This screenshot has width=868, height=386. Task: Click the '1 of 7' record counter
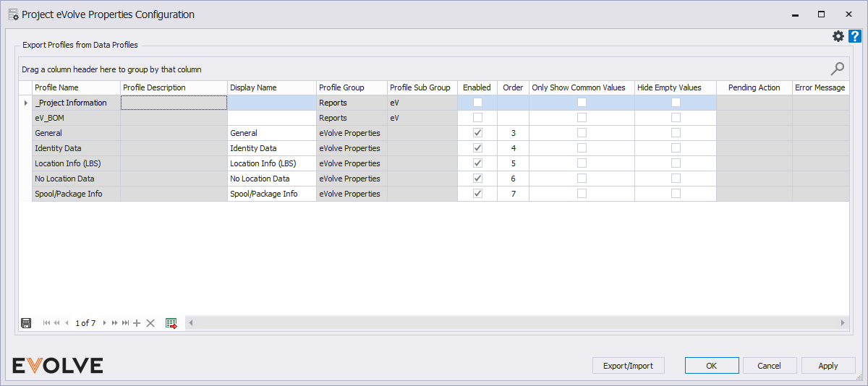[x=85, y=323]
